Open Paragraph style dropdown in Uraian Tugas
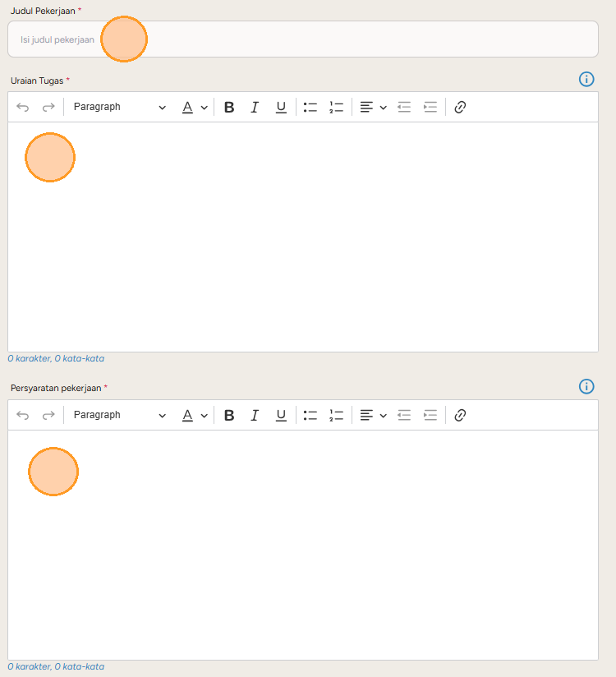The height and width of the screenshot is (677, 616). [119, 107]
